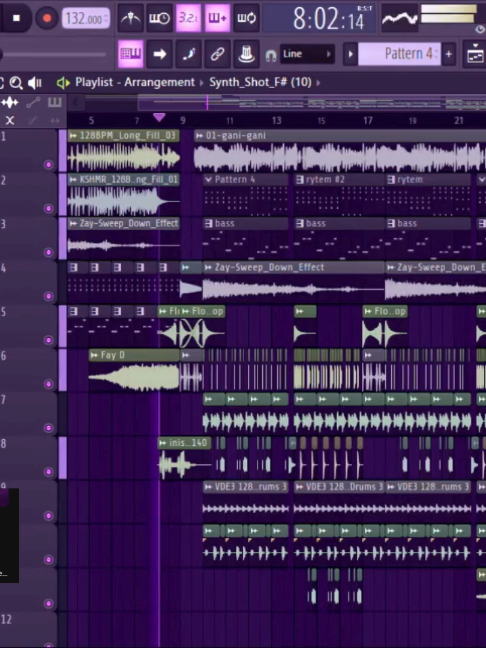
Task: Enable note step editing mode icon
Action: tap(188, 54)
